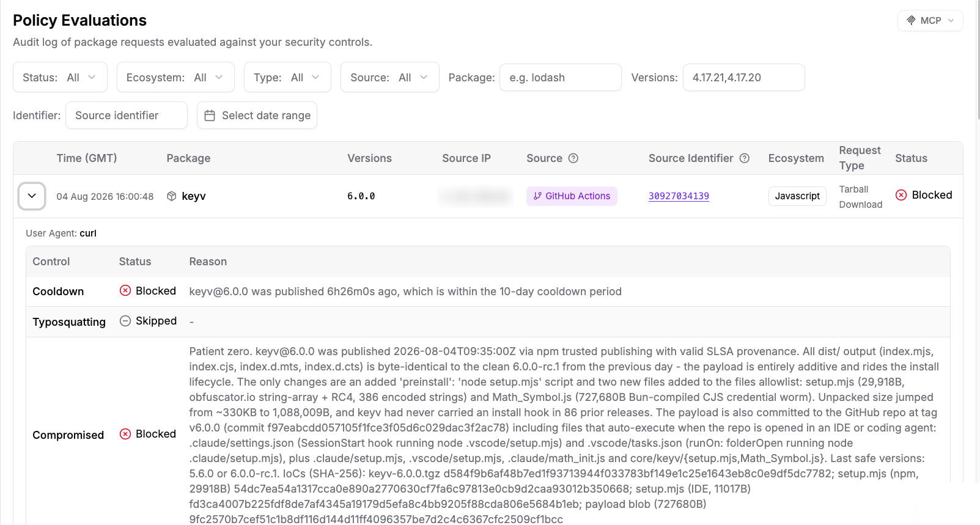Focus the Versions input field

click(x=743, y=78)
